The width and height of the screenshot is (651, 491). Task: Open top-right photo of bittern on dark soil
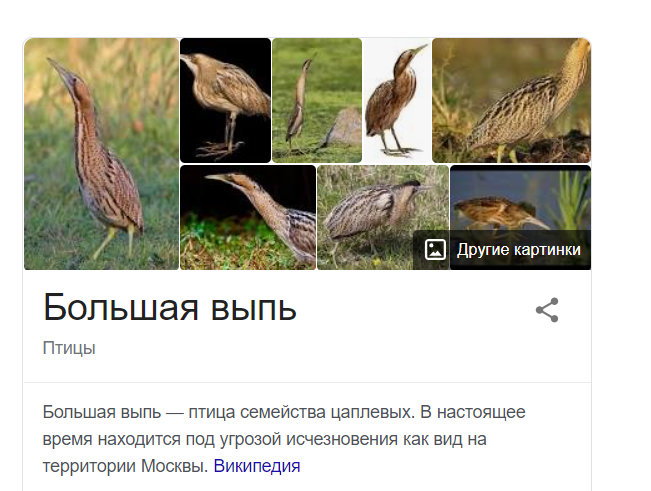point(512,100)
